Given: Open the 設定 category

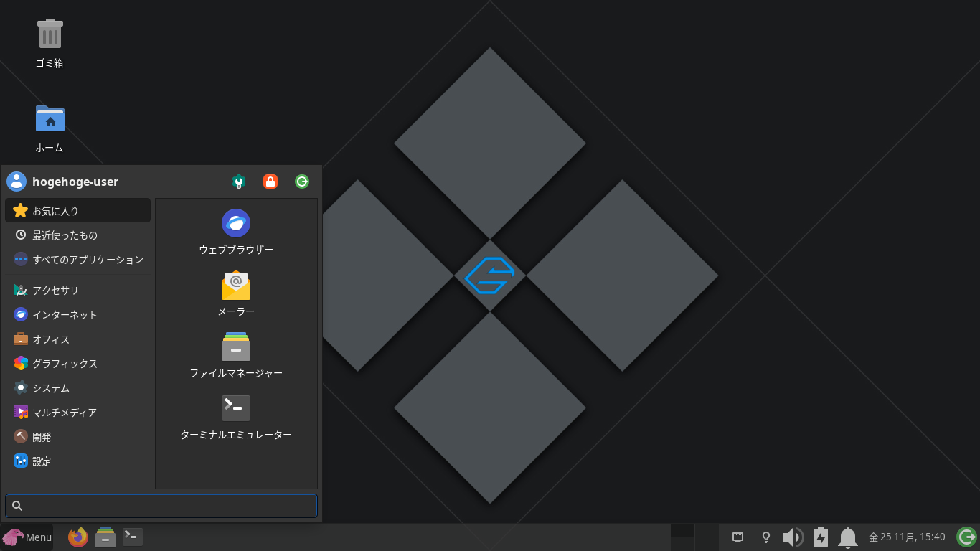Looking at the screenshot, I should (x=78, y=461).
